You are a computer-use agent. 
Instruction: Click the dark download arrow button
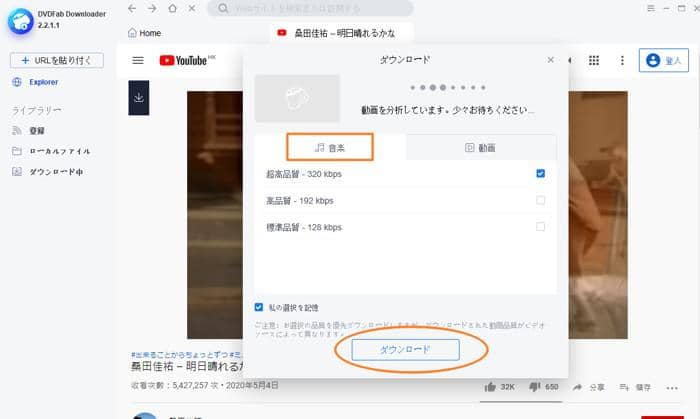(139, 98)
